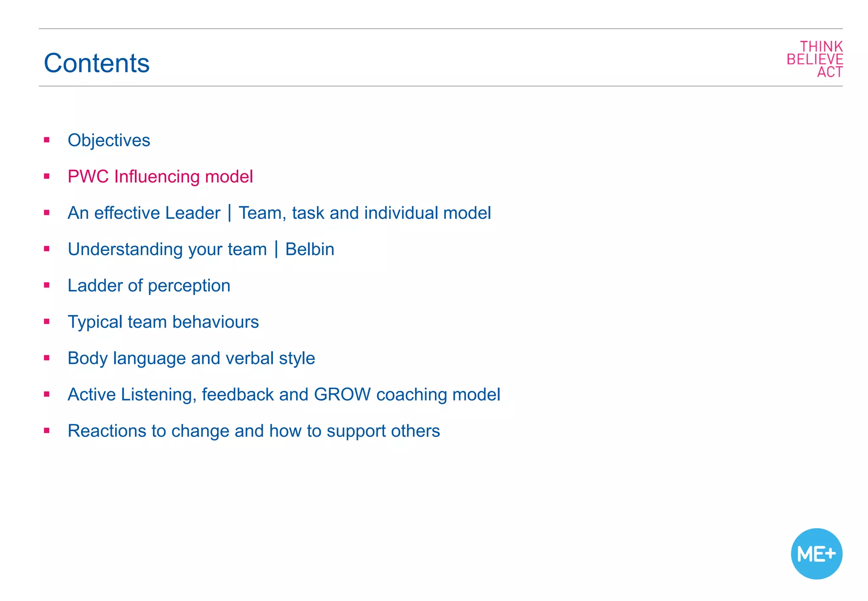
Task: Click Reactions to change and support others
Action: [x=253, y=431]
